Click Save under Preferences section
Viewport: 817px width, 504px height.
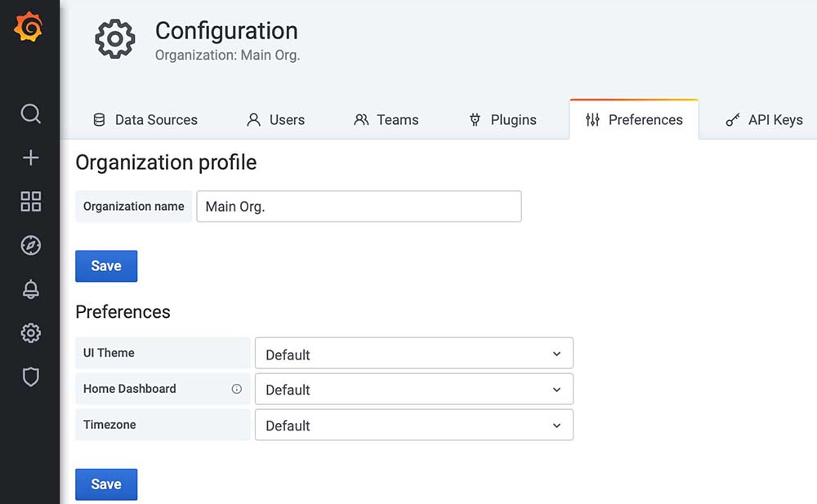coord(106,484)
